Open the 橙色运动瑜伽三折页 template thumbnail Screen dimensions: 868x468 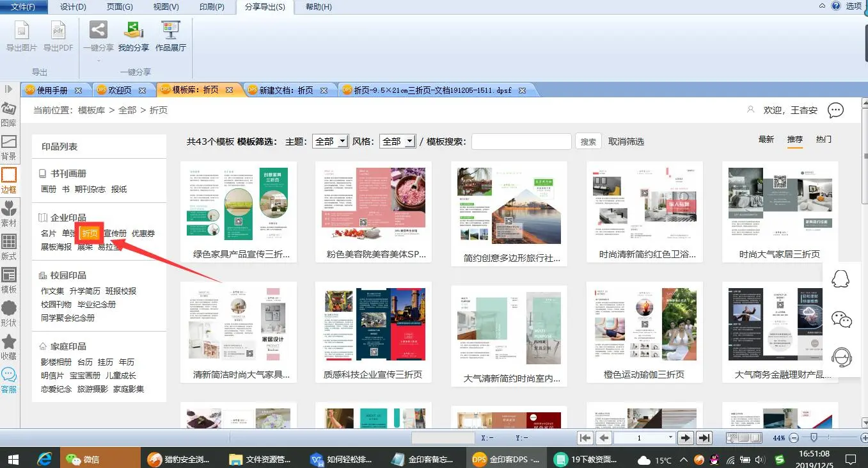pyautogui.click(x=645, y=325)
